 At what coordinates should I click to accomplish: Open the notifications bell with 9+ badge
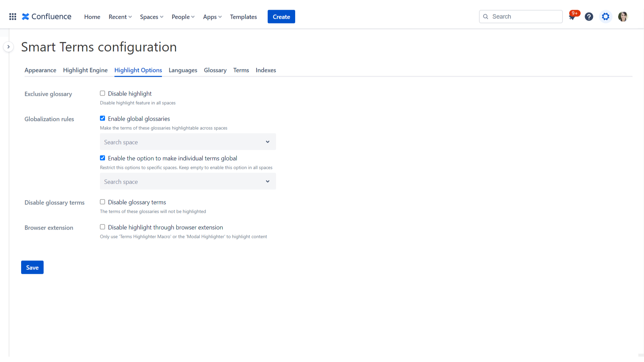click(572, 17)
